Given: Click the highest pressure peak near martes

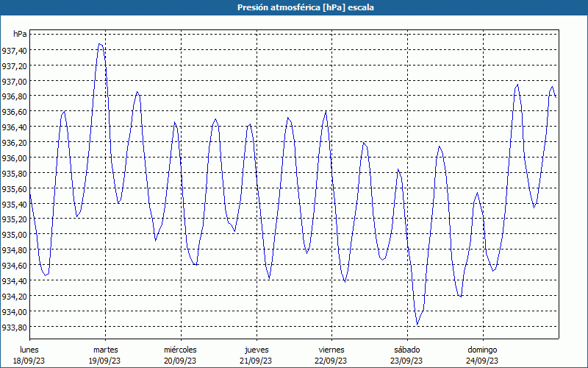Looking at the screenshot, I should [100, 44].
